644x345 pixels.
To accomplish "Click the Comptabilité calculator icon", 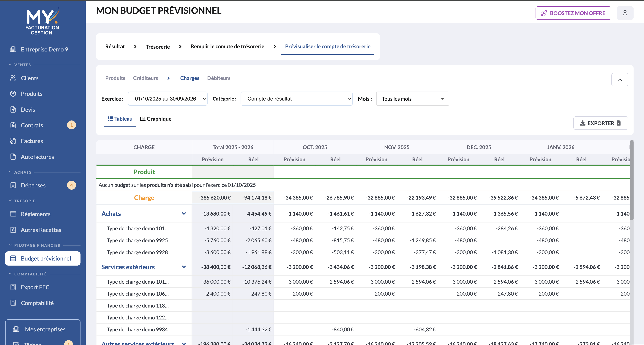I will (x=13, y=303).
